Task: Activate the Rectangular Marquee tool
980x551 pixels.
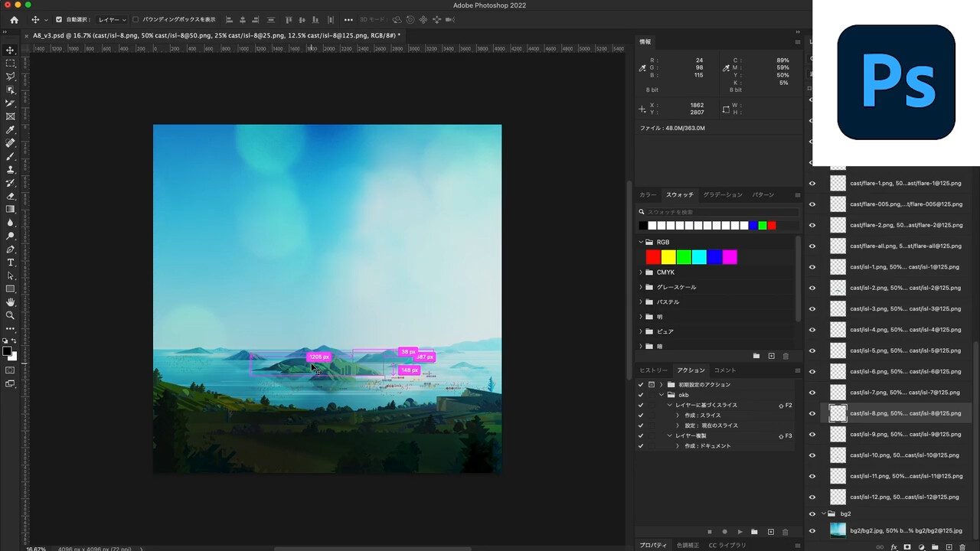Action: tap(11, 63)
